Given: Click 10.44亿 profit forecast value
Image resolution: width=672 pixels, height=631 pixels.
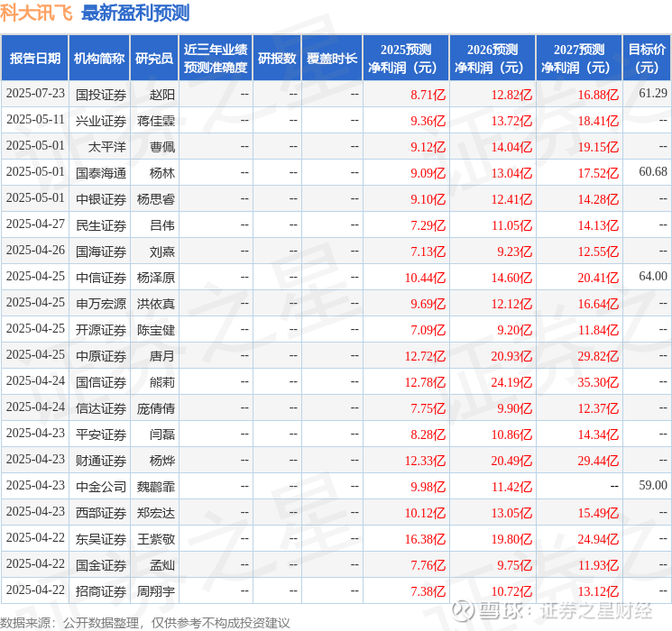Looking at the screenshot, I should pyautogui.click(x=425, y=278).
